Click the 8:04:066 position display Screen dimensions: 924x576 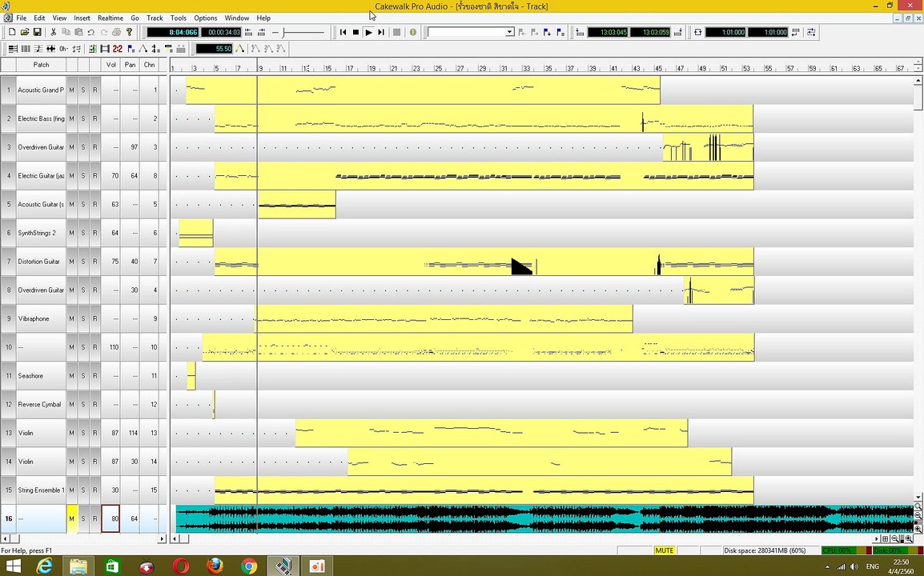point(173,32)
